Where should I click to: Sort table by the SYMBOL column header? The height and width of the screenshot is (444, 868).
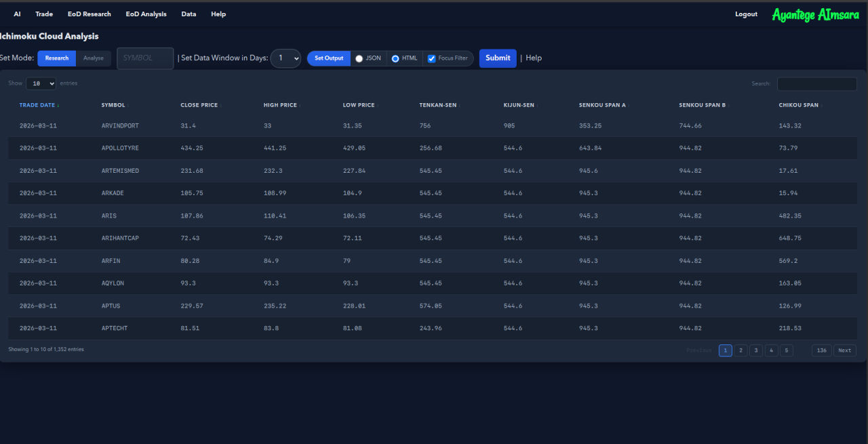click(113, 105)
